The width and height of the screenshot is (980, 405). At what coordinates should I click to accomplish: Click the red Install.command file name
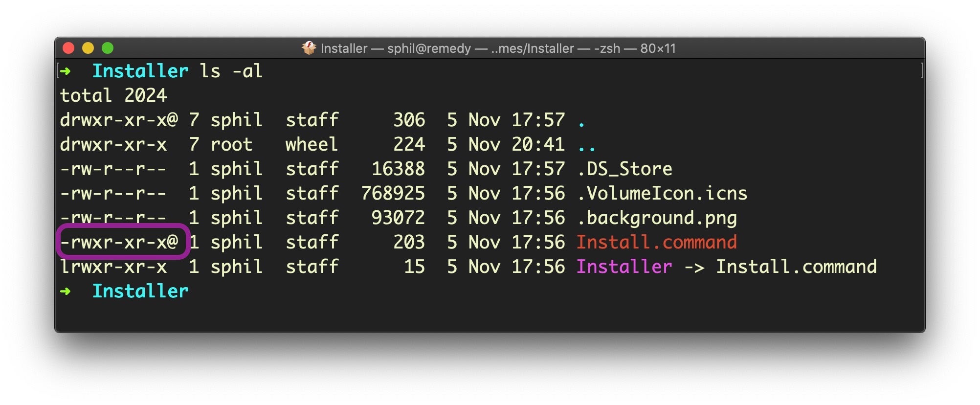656,242
